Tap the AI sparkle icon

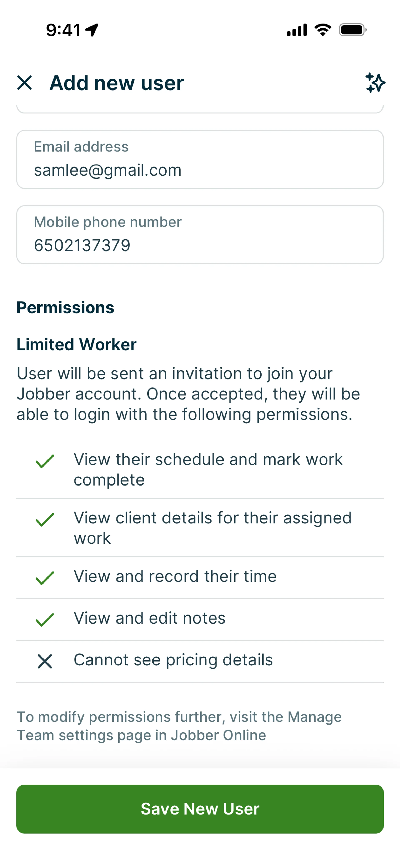click(375, 83)
